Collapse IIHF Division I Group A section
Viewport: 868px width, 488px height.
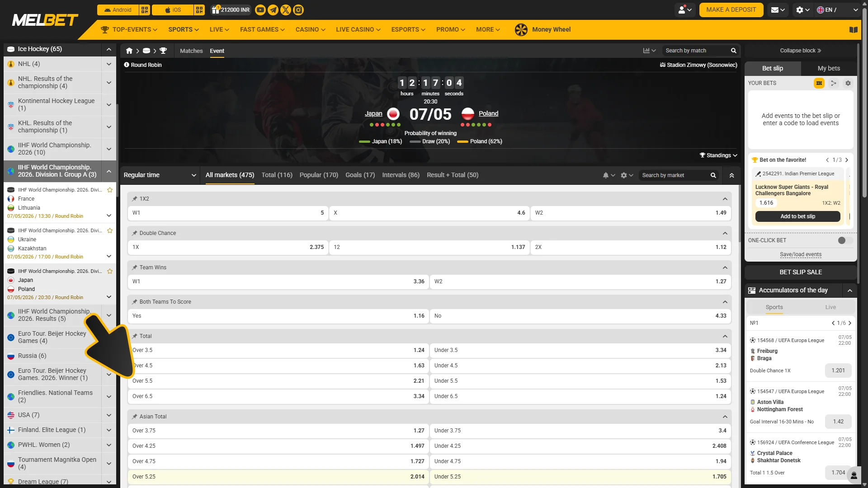[109, 171]
